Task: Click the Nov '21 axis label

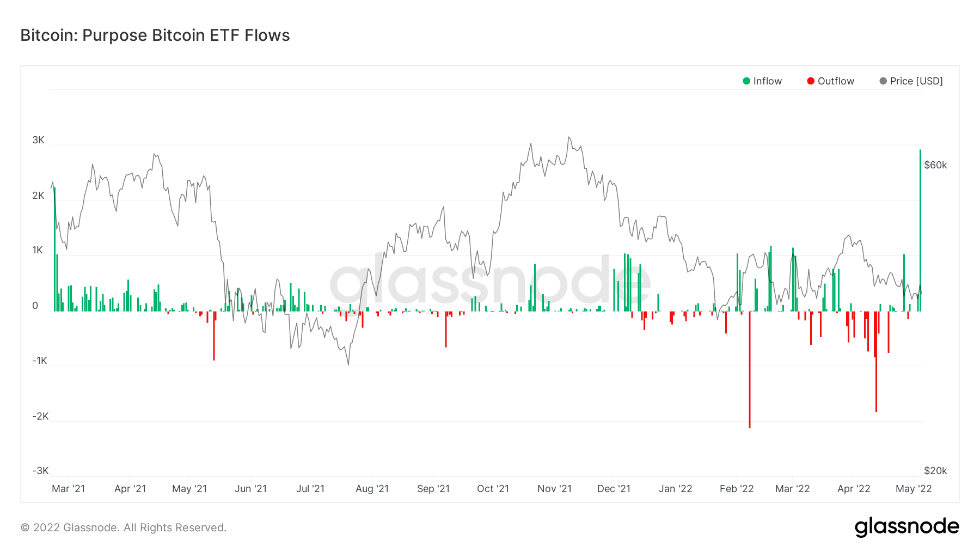Action: 554,489
